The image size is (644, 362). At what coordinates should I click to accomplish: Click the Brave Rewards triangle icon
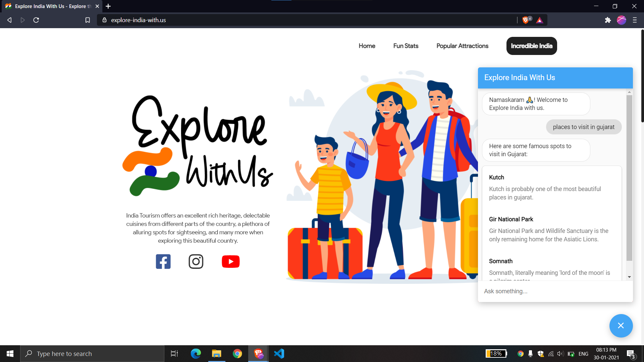[x=539, y=20]
